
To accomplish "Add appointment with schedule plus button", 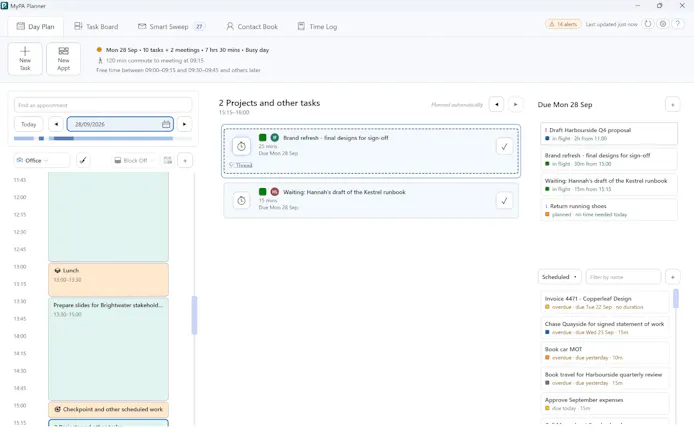I will (185, 160).
